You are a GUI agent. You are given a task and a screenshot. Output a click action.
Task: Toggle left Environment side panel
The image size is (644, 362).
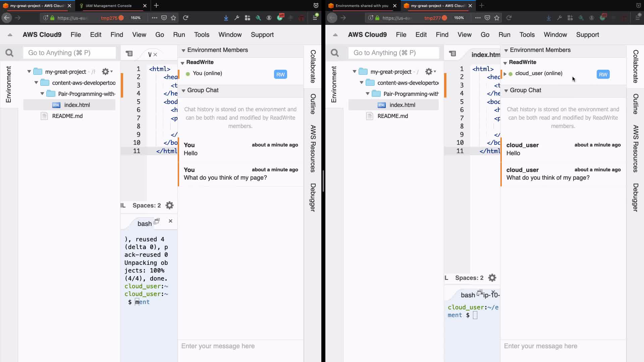(8, 84)
